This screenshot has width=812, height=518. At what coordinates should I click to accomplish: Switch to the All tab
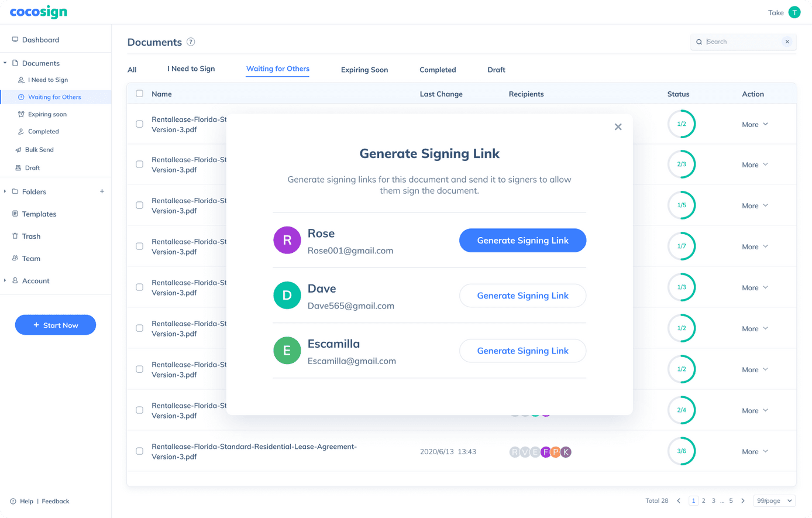132,70
